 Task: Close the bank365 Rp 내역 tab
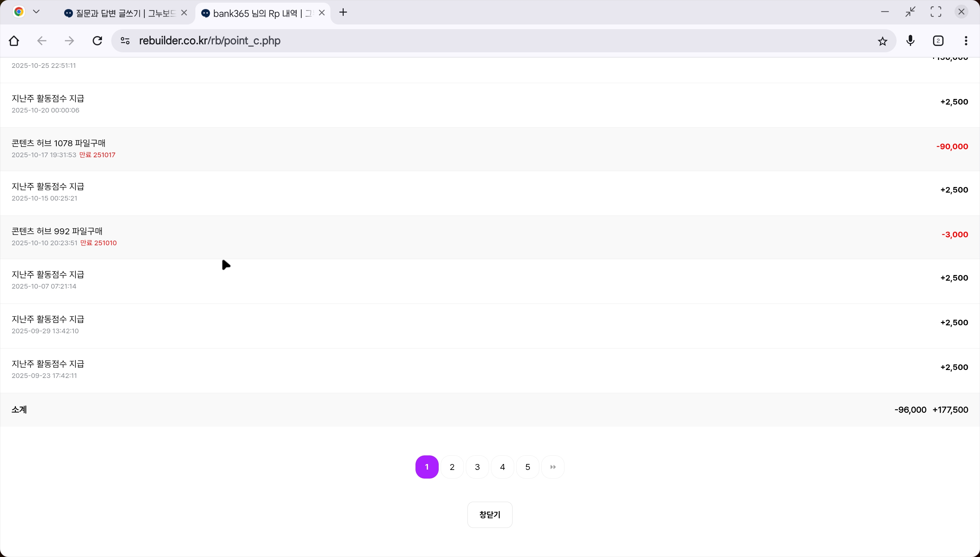(x=322, y=13)
